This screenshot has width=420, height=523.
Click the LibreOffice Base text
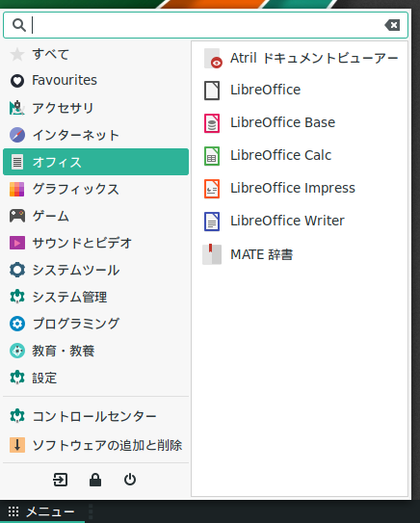(282, 122)
